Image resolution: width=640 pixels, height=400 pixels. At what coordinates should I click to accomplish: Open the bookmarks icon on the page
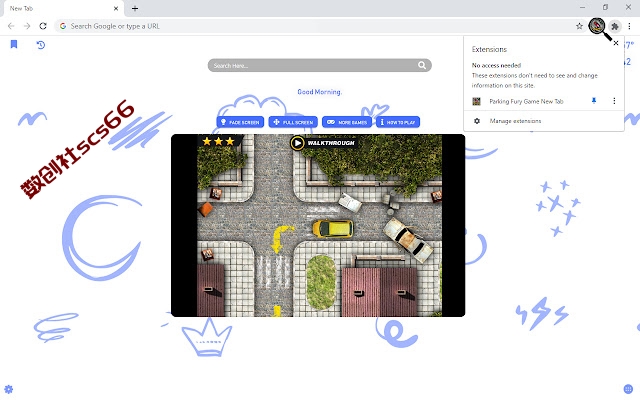pyautogui.click(x=14, y=44)
